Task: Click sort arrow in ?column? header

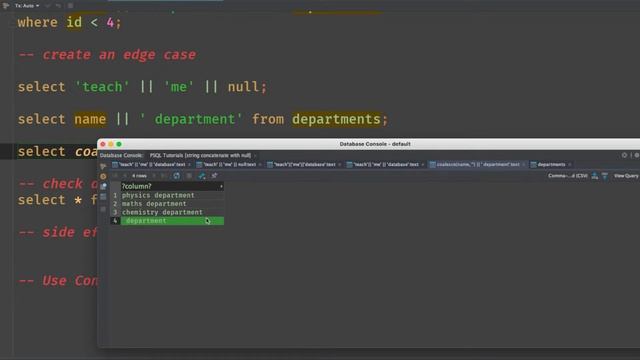Action: click(x=221, y=187)
